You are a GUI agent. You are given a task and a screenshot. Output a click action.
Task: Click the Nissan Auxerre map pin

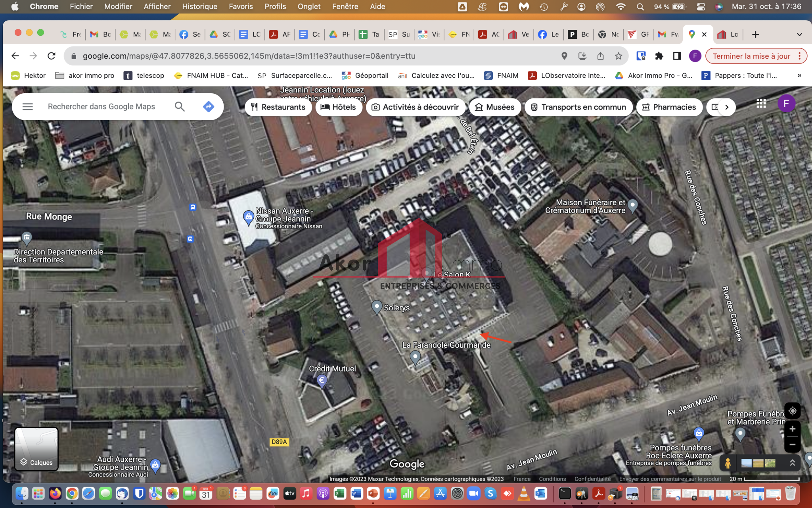point(248,218)
